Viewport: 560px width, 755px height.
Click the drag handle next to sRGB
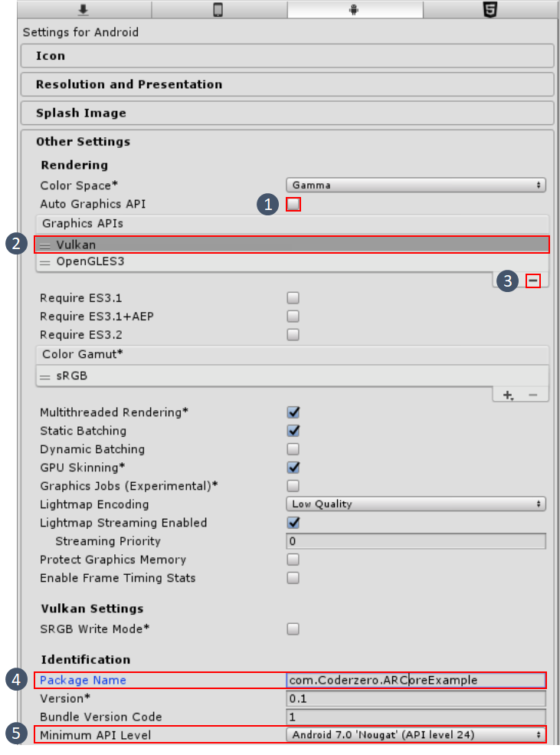(x=45, y=376)
